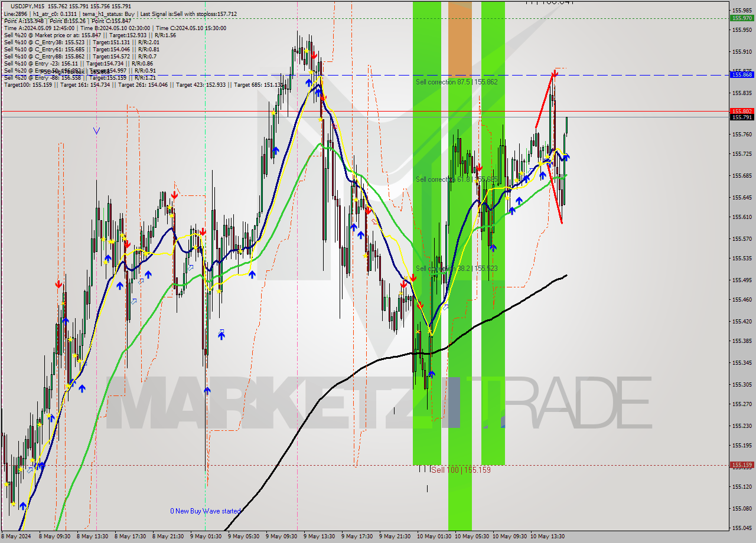This screenshot has width=756, height=543.
Task: Click the '10 May 05:30' time label
Action: 472,537
